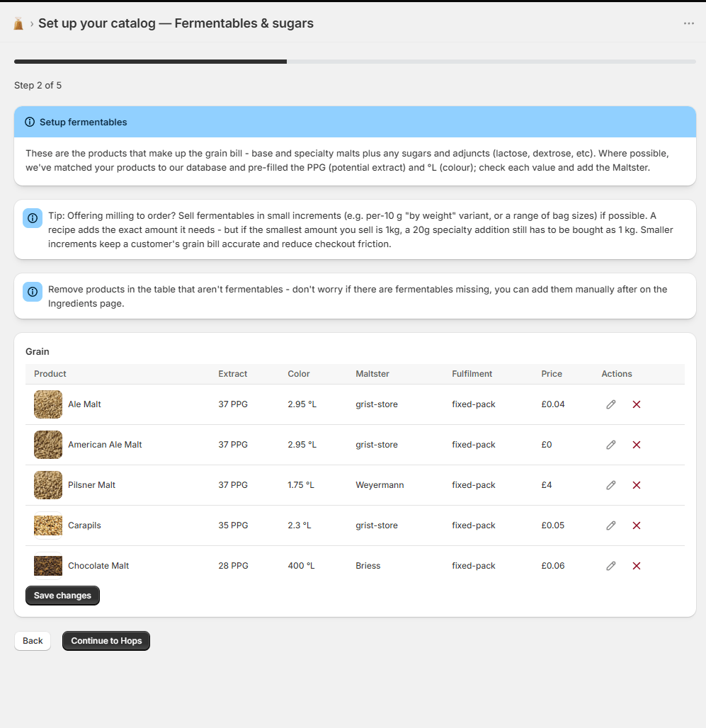Click the Carapils product name

(x=84, y=525)
